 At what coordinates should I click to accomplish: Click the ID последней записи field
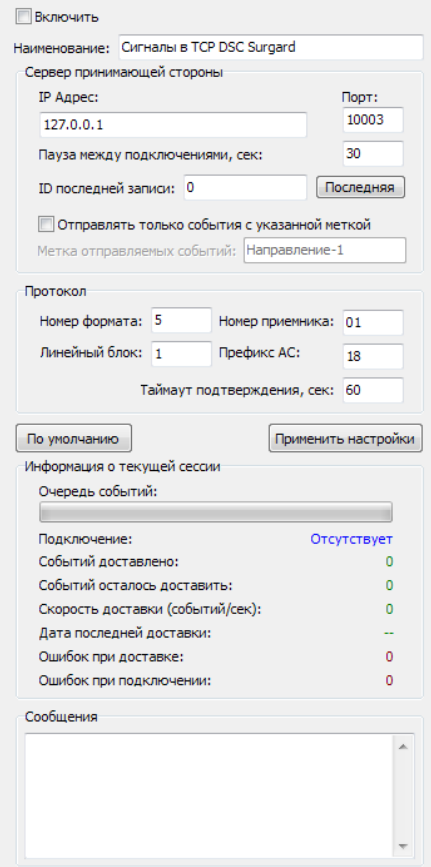245,187
